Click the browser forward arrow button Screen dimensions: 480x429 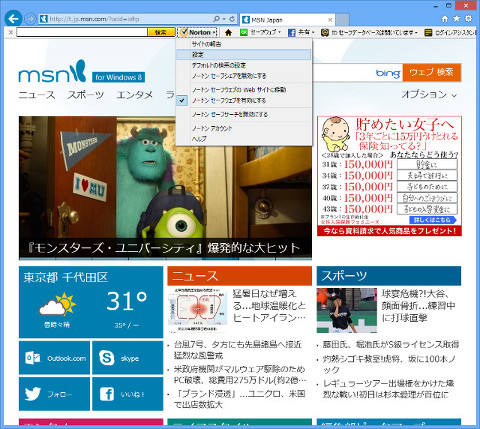[31, 19]
